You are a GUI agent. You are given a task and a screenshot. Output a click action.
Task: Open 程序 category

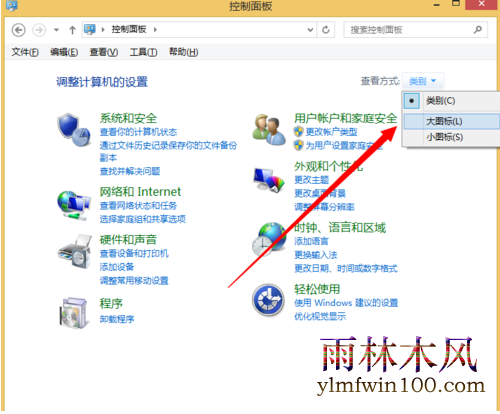coord(111,304)
